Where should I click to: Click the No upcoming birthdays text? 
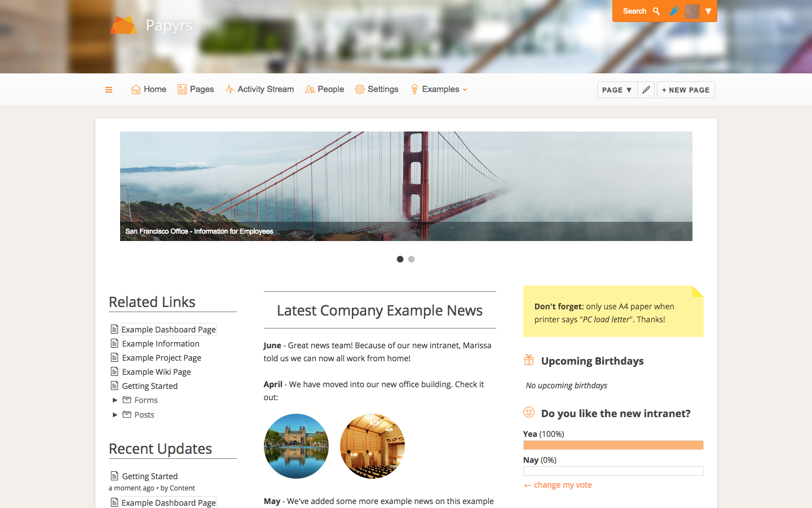point(567,386)
